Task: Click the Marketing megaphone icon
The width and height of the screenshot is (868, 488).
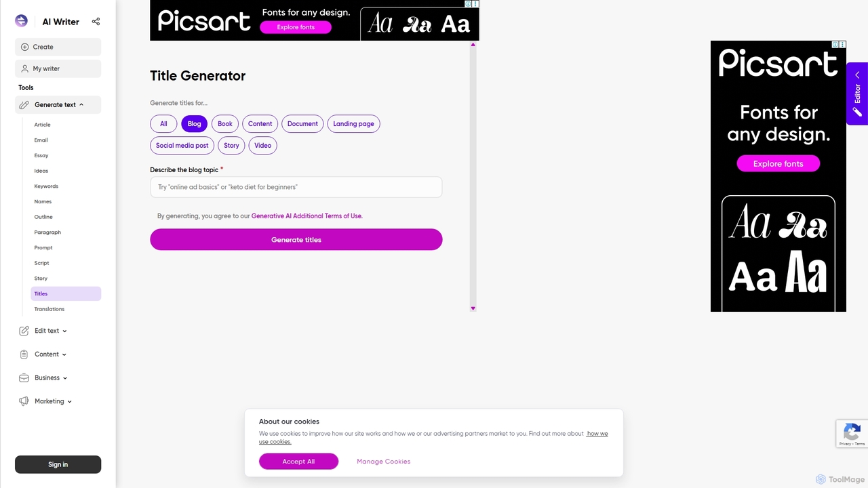Action: tap(24, 401)
